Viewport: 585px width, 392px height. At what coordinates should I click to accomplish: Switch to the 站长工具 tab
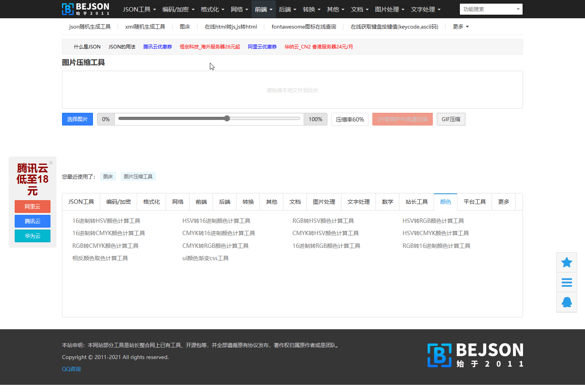click(x=416, y=202)
